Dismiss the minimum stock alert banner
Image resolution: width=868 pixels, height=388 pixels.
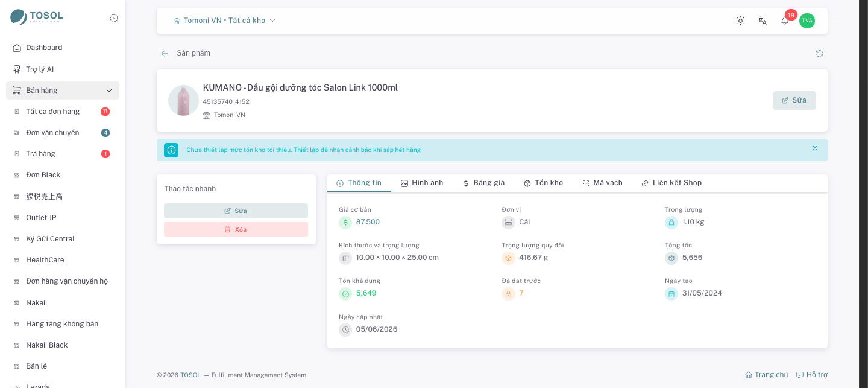(x=815, y=148)
